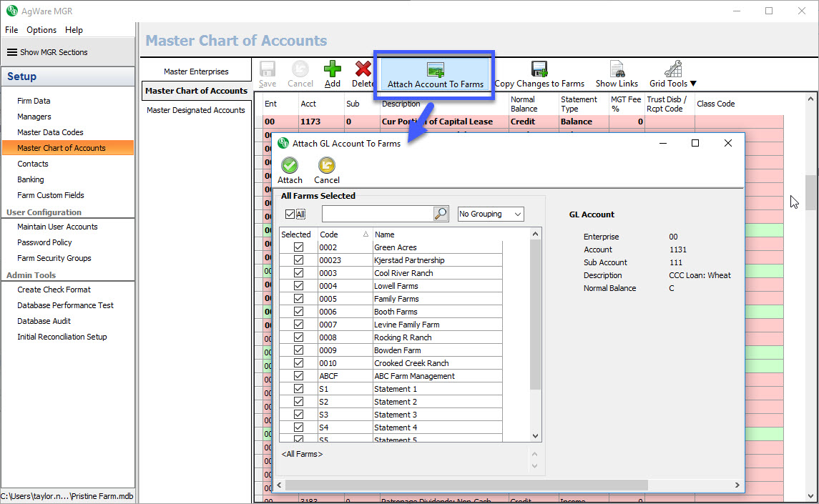Open the No Grouping dropdown

pos(491,214)
